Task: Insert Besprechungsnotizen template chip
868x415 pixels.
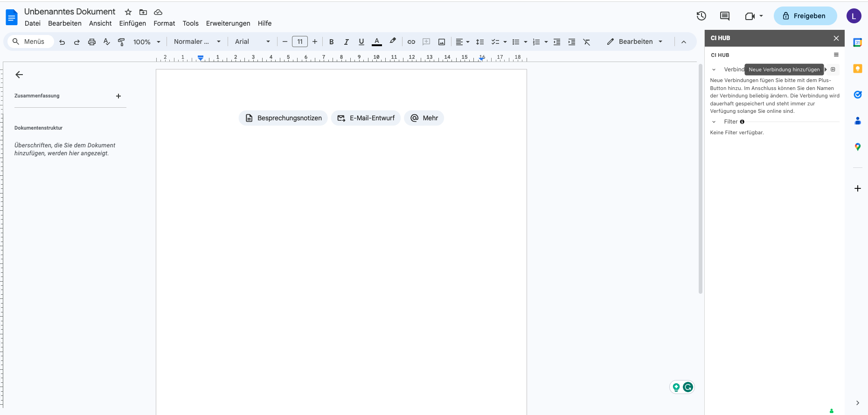Action: pyautogui.click(x=283, y=118)
